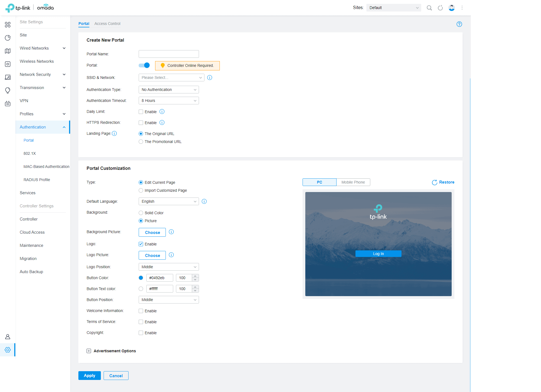Open the Map icon in sidebar
This screenshot has height=392, width=541.
pos(8,51)
